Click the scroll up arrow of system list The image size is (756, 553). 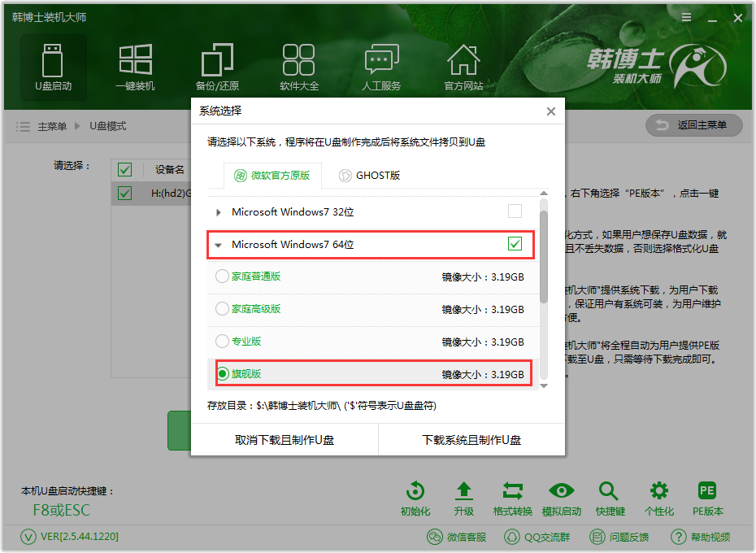coord(544,194)
